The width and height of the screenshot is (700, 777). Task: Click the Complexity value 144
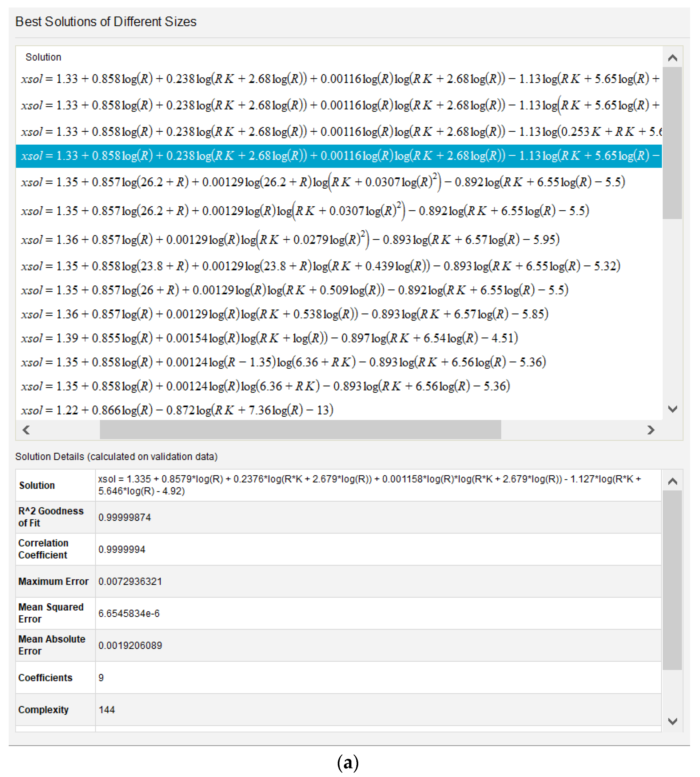click(x=106, y=709)
